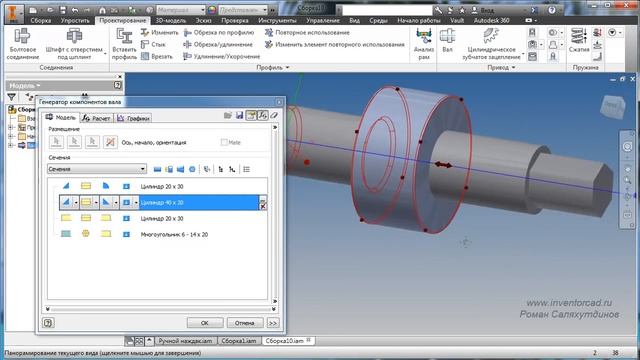Click Изменить элемент повторного использования
The width and height of the screenshot is (640, 360).
point(335,44)
